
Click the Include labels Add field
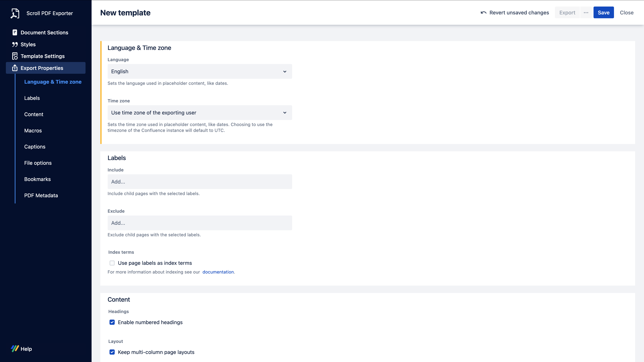(200, 182)
